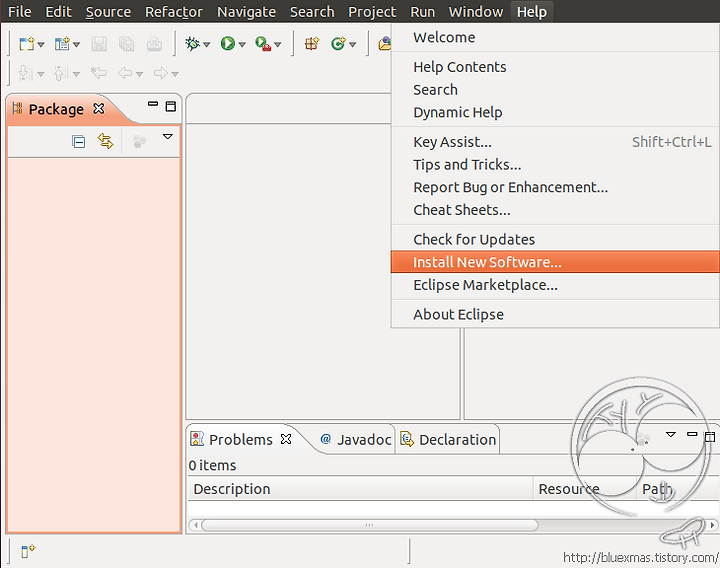Open the Navigate menu
Screen dimensions: 720x568
(x=246, y=11)
